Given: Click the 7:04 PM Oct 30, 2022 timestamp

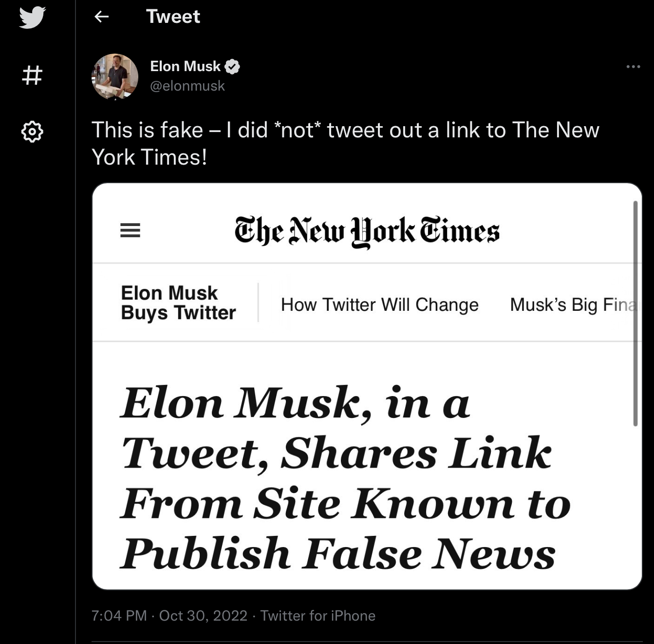Looking at the screenshot, I should pos(169,616).
